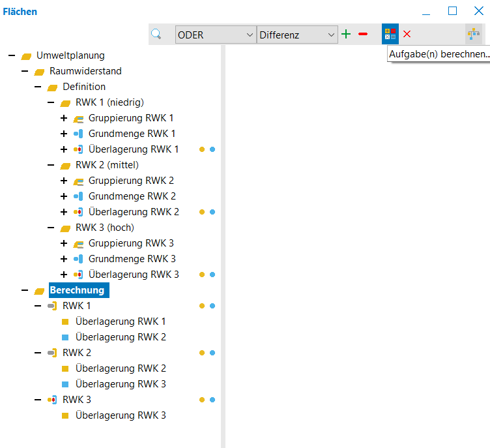The width and height of the screenshot is (490, 448).
Task: Click the hierarchy structure icon in toolbar
Action: pyautogui.click(x=474, y=35)
